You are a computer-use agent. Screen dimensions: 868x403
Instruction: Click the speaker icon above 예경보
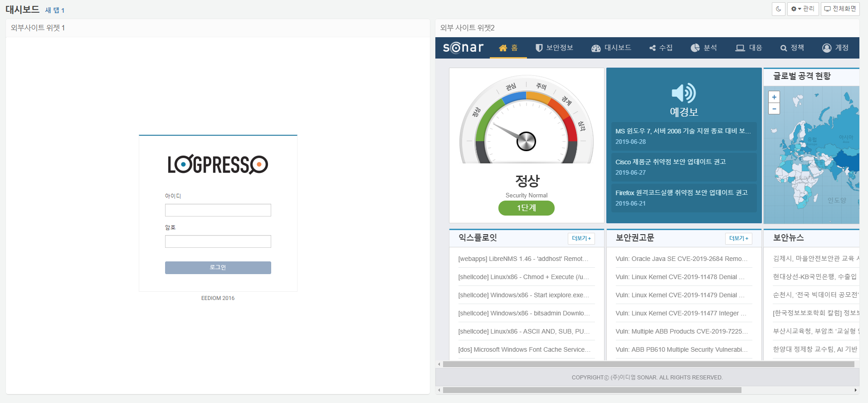683,93
